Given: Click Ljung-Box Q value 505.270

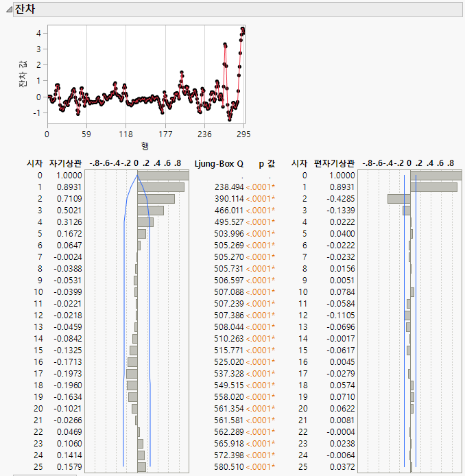Looking at the screenshot, I should pyautogui.click(x=229, y=257).
